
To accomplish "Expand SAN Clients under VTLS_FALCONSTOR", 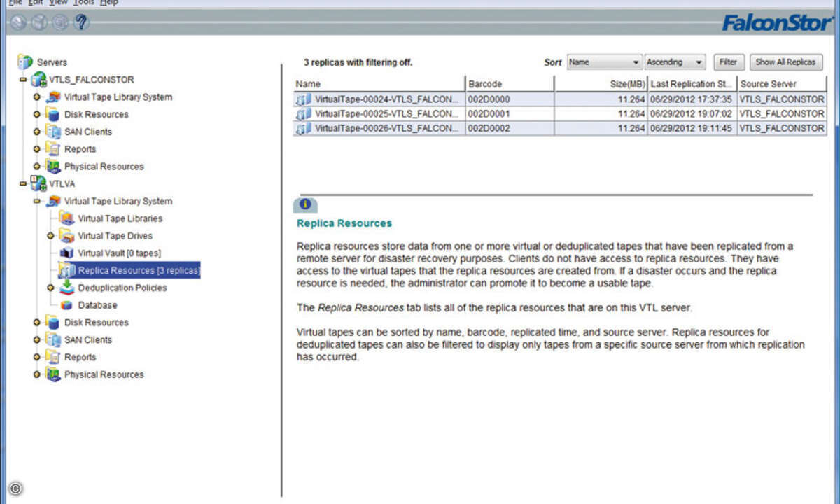I will pyautogui.click(x=37, y=132).
